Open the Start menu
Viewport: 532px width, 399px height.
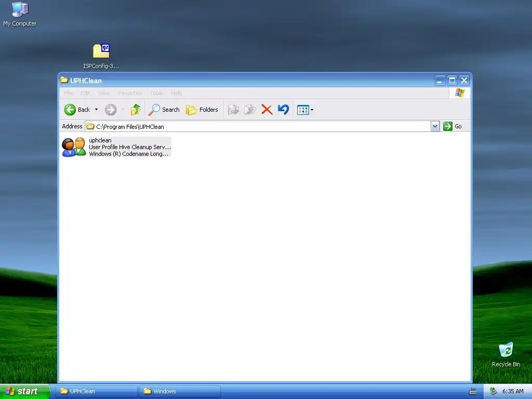click(25, 391)
